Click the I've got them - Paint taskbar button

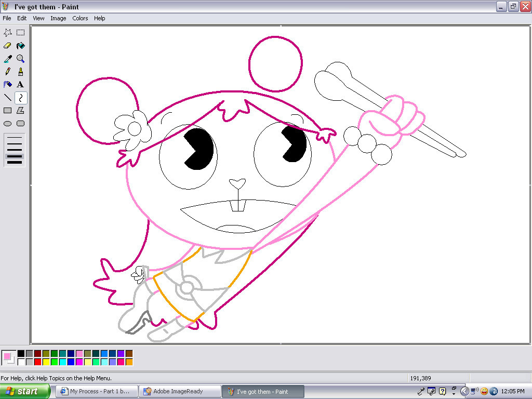pyautogui.click(x=263, y=391)
